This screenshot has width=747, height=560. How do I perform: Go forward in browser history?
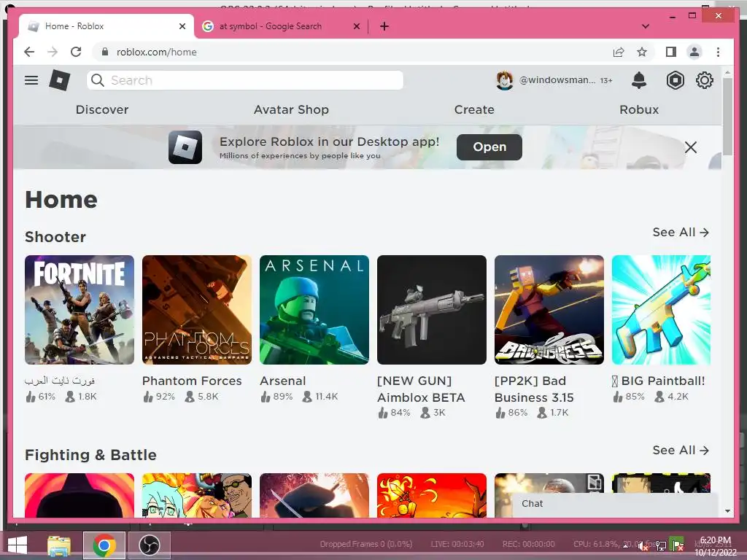53,52
